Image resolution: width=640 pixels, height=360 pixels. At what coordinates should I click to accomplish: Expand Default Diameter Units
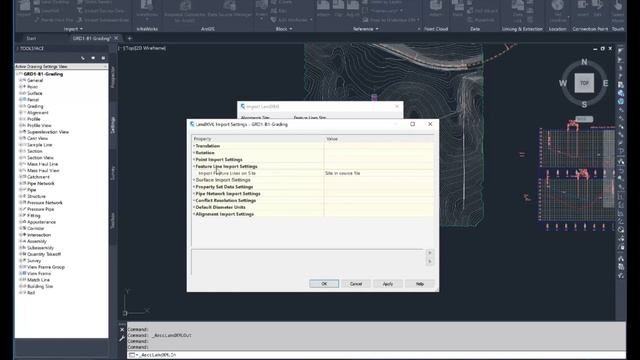click(194, 207)
